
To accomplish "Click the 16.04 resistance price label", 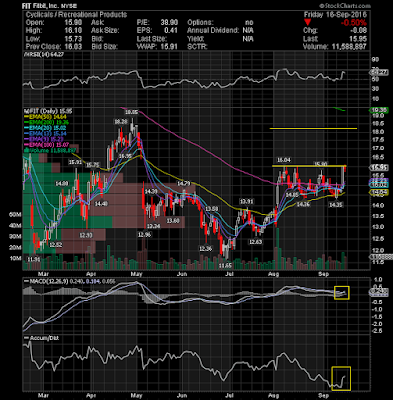I will 283,160.
